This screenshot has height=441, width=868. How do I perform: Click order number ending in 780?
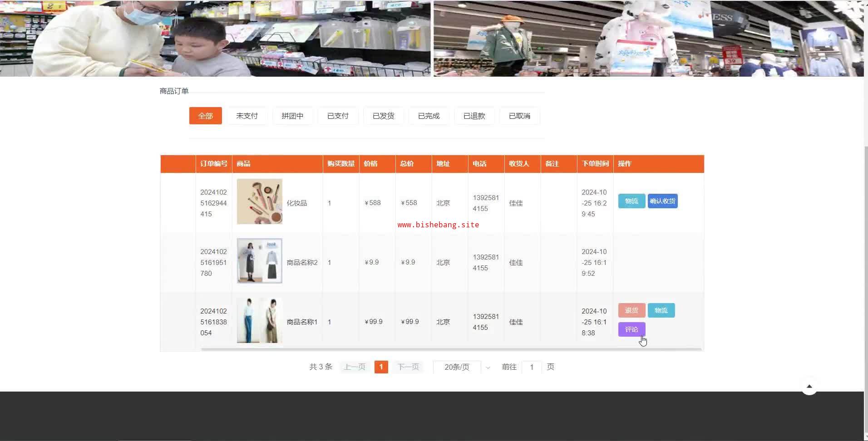(213, 262)
